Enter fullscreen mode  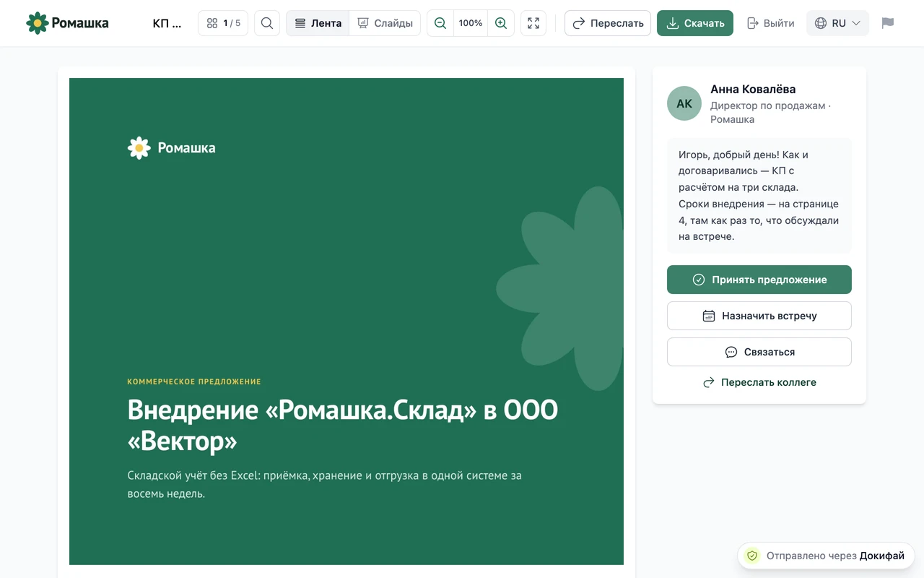[533, 23]
